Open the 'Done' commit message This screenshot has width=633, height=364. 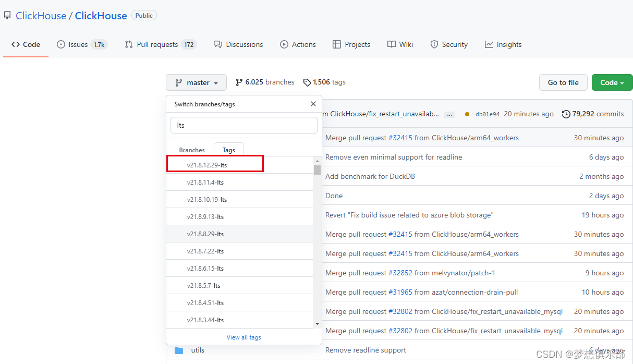pos(334,196)
